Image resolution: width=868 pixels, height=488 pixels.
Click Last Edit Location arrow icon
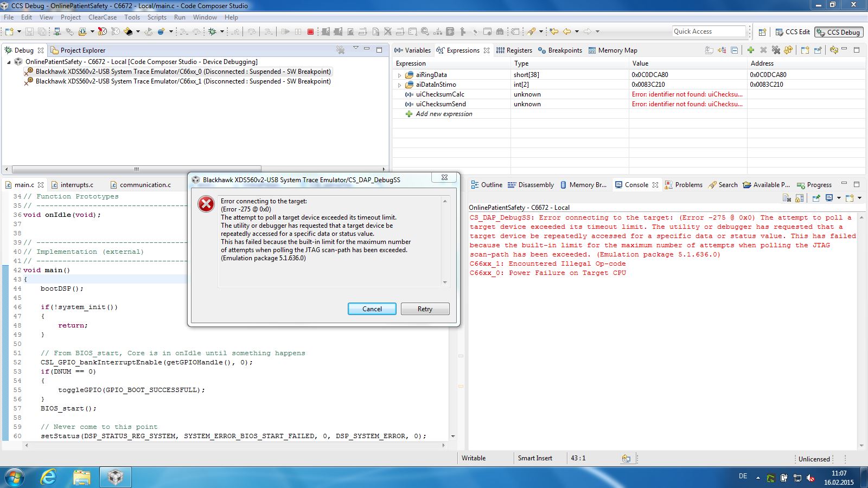pyautogui.click(x=553, y=31)
